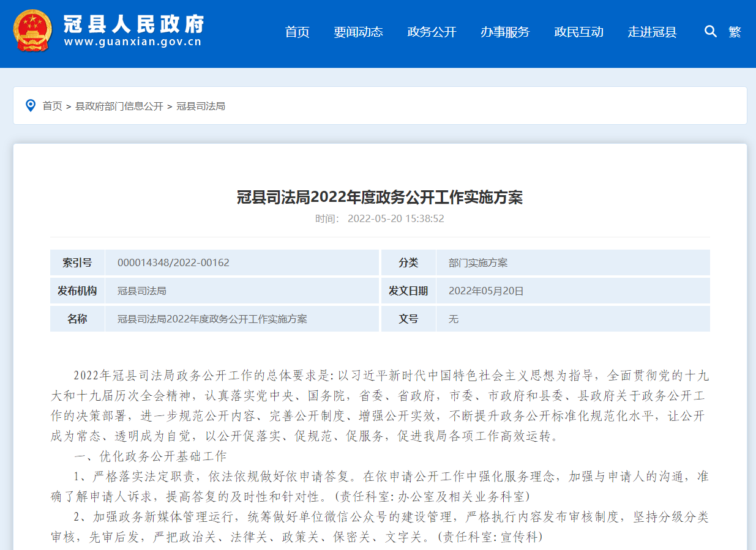Click the 冠县人民政府 site title
This screenshot has height=550, width=756.
pyautogui.click(x=133, y=23)
